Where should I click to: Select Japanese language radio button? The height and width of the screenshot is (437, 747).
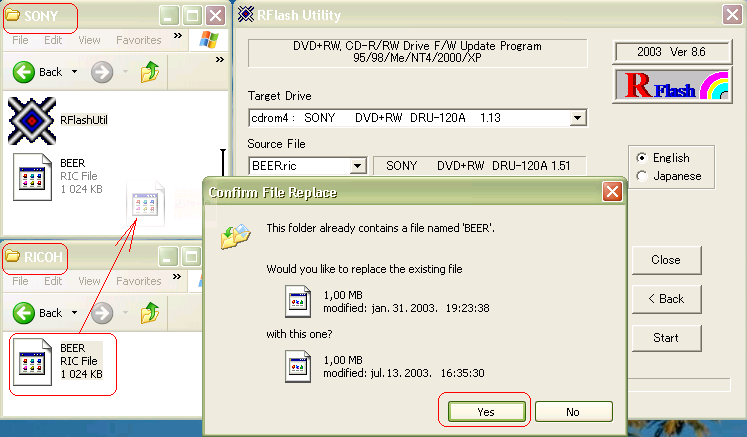(x=642, y=176)
